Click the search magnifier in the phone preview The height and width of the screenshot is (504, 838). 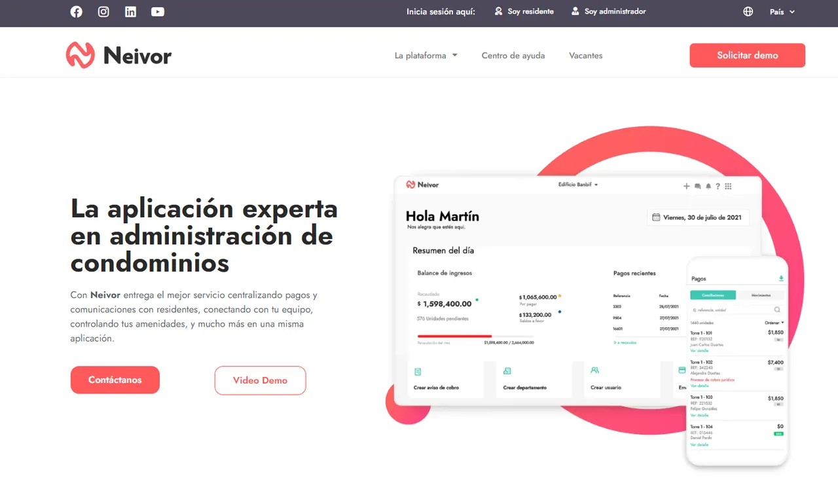point(777,310)
